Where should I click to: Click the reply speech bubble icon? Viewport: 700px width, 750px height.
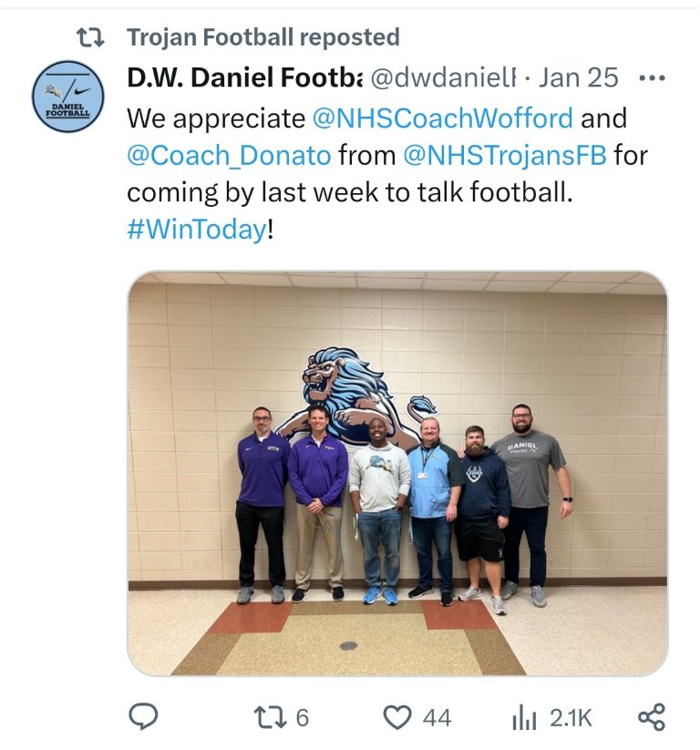click(x=143, y=717)
